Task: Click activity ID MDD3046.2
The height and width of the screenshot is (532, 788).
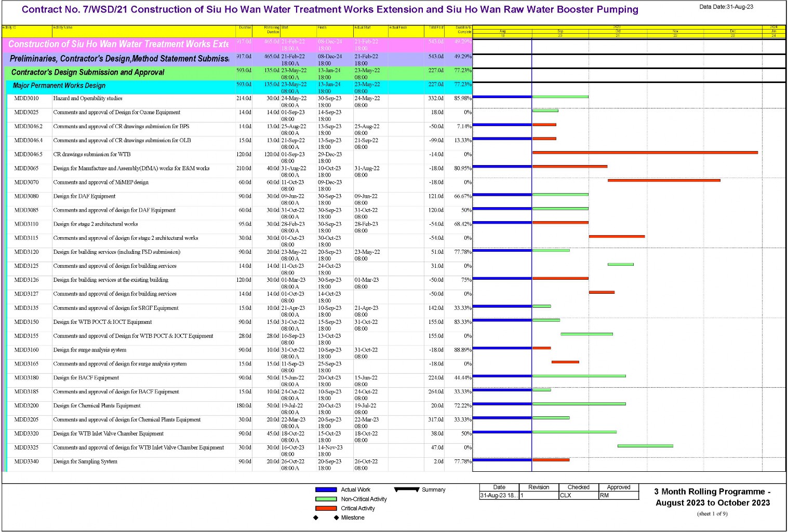Action: pyautogui.click(x=29, y=127)
